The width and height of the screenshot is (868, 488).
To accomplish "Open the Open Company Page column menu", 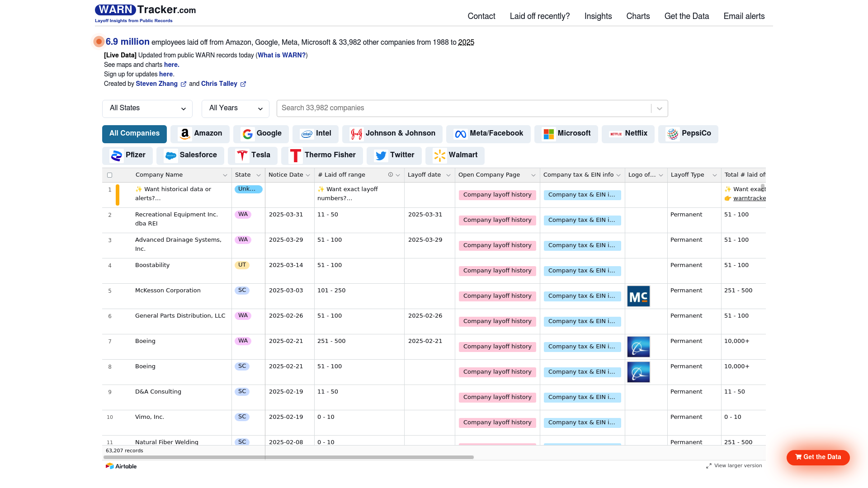I will [533, 175].
